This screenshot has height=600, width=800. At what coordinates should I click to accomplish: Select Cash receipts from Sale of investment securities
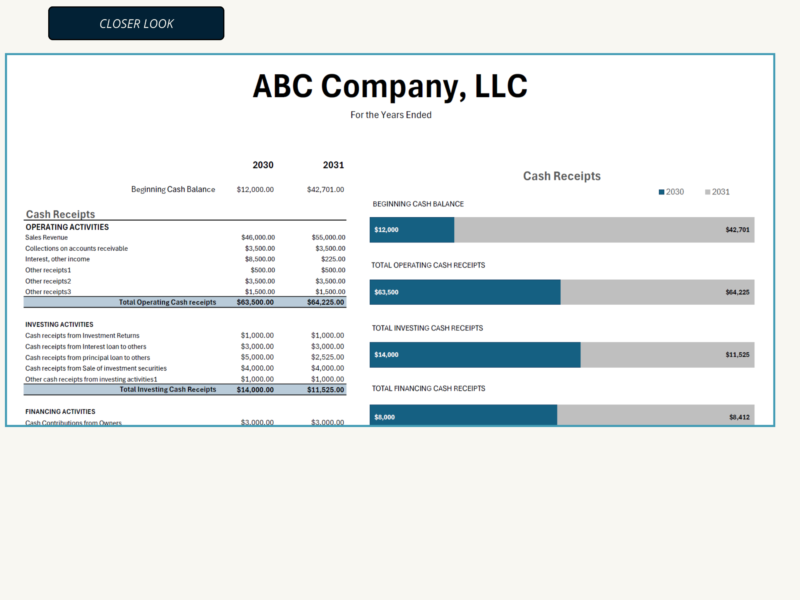[96, 368]
